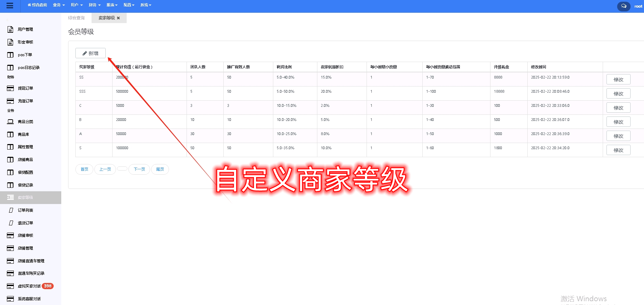This screenshot has height=305, width=644.
Task: Select highlighted 卖家等级 sidebar icon
Action: pyautogui.click(x=10, y=197)
